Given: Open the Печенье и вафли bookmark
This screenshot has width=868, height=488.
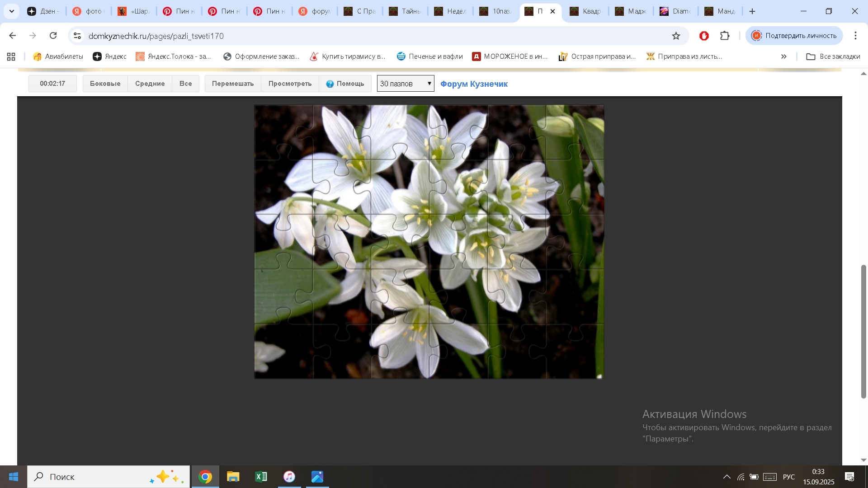Looking at the screenshot, I should point(430,56).
